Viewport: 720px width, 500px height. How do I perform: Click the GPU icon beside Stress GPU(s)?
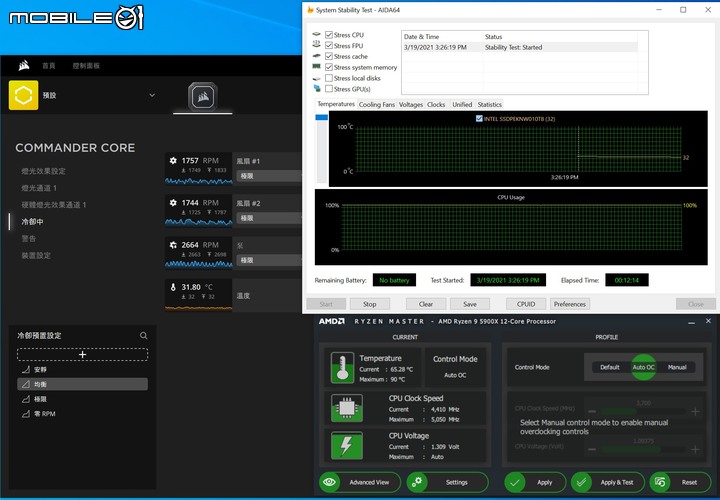coord(317,88)
